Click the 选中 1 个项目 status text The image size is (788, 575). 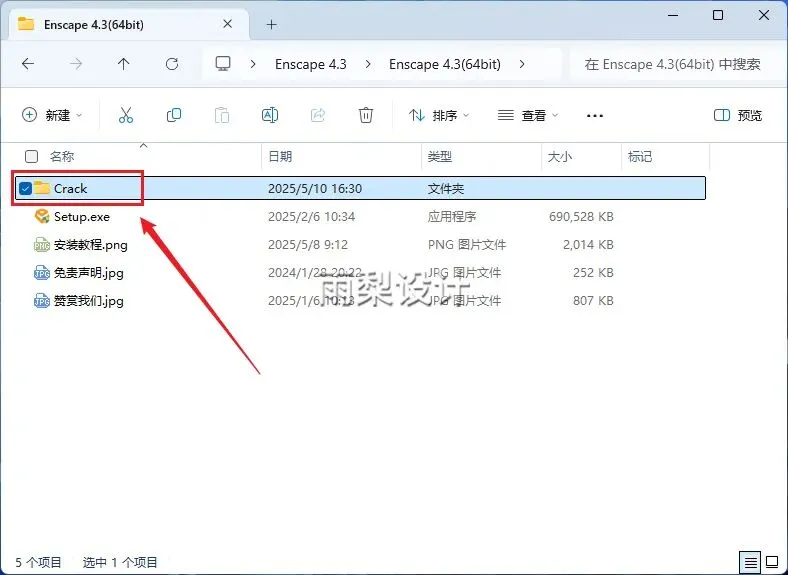pos(120,562)
